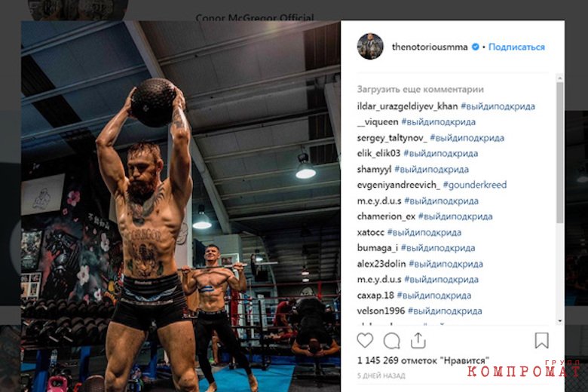Viewport: 588px width, 392px height.
Task: Open thenotoriousmma username link
Action: [430, 47]
